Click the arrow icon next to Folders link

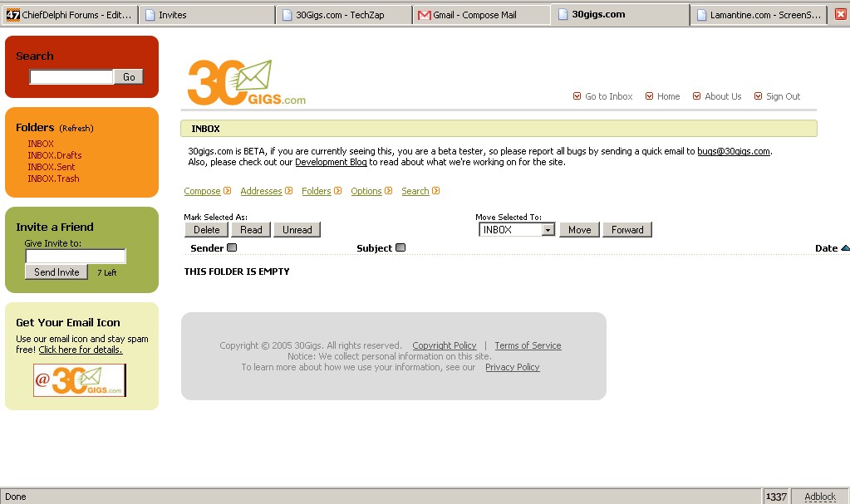[x=337, y=191]
